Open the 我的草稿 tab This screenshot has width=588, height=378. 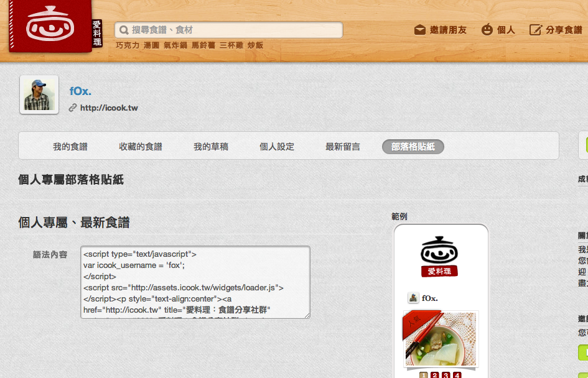[x=211, y=147]
